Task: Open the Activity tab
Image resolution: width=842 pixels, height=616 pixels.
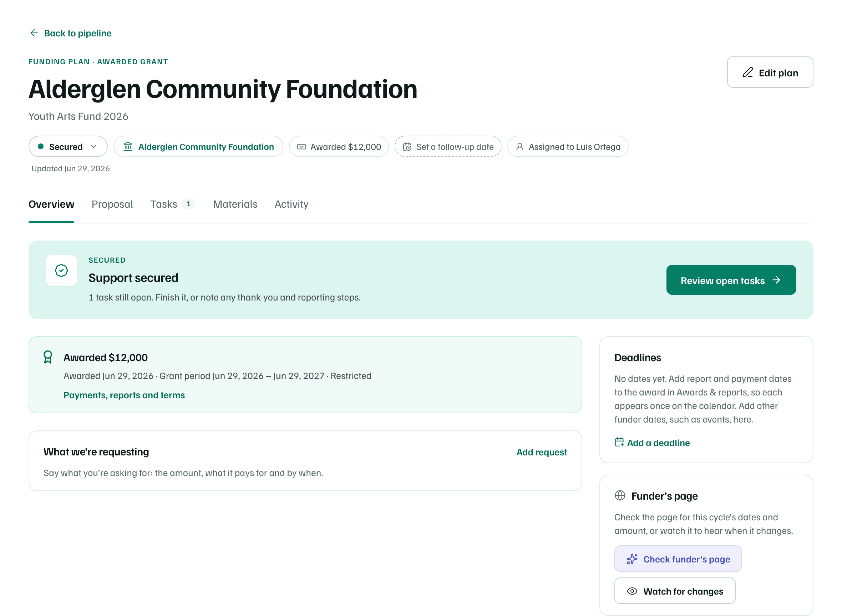Action: point(291,204)
